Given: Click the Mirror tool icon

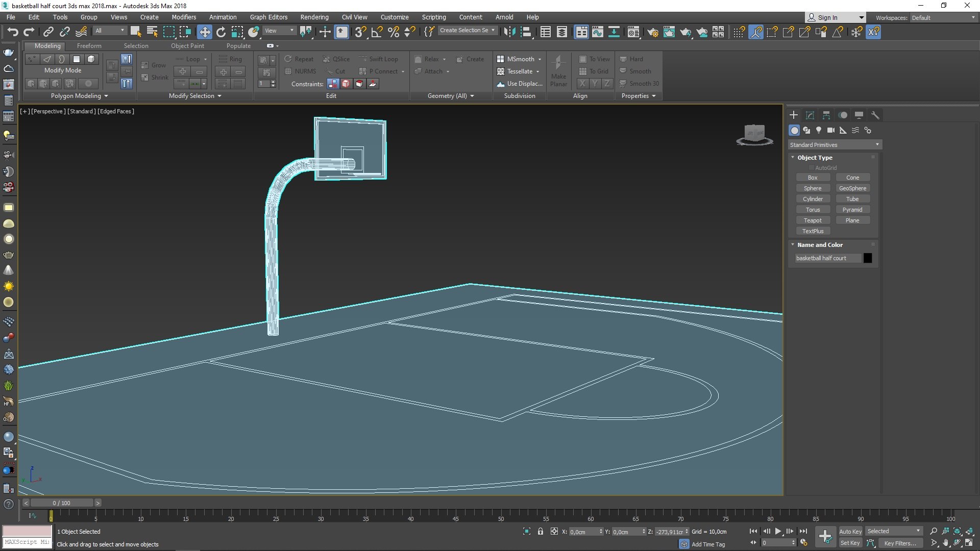Looking at the screenshot, I should click(509, 32).
